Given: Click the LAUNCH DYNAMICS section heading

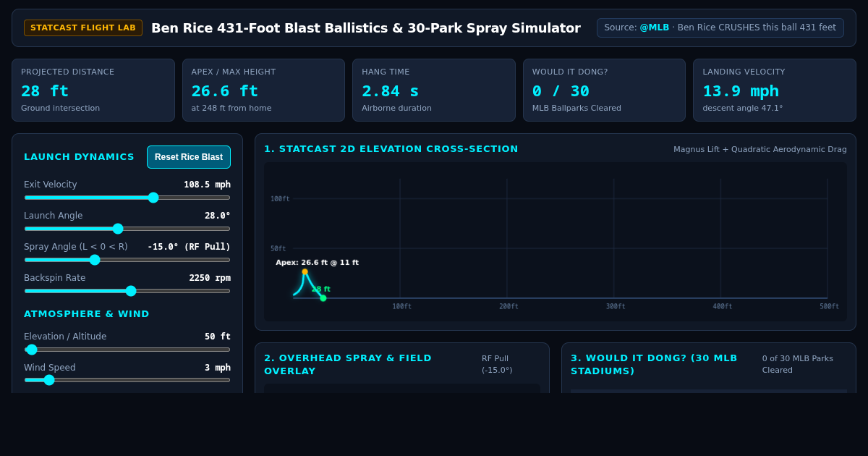Looking at the screenshot, I should click(79, 157).
